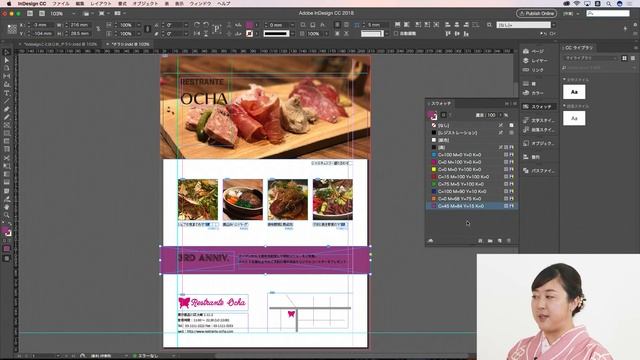This screenshot has height=360, width=640.
Task: Select the Pen tool
Action: (x=7, y=109)
